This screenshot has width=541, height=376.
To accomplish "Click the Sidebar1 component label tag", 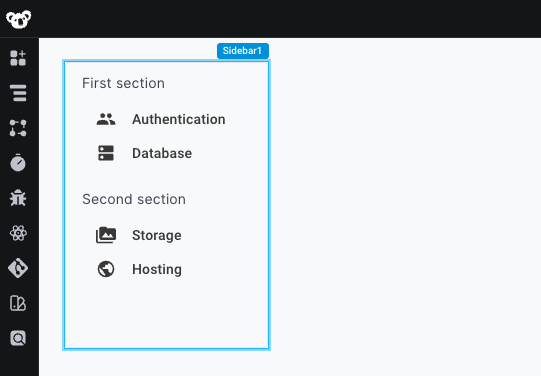I will (x=243, y=51).
